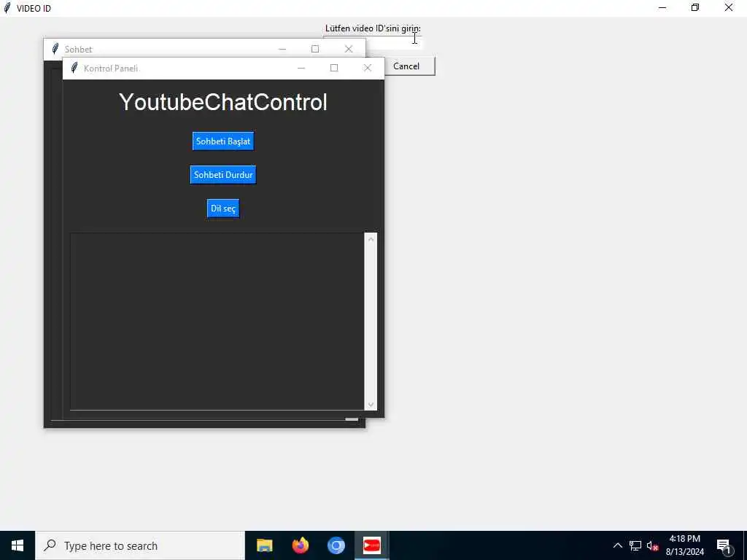Close the VIDEO ID main window
Screen dimensions: 747x560
[729, 7]
